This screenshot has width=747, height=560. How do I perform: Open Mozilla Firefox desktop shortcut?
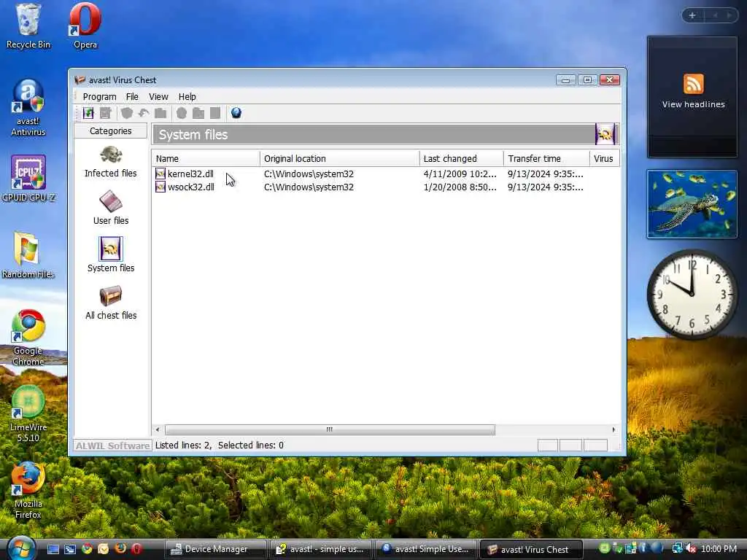pyautogui.click(x=28, y=491)
